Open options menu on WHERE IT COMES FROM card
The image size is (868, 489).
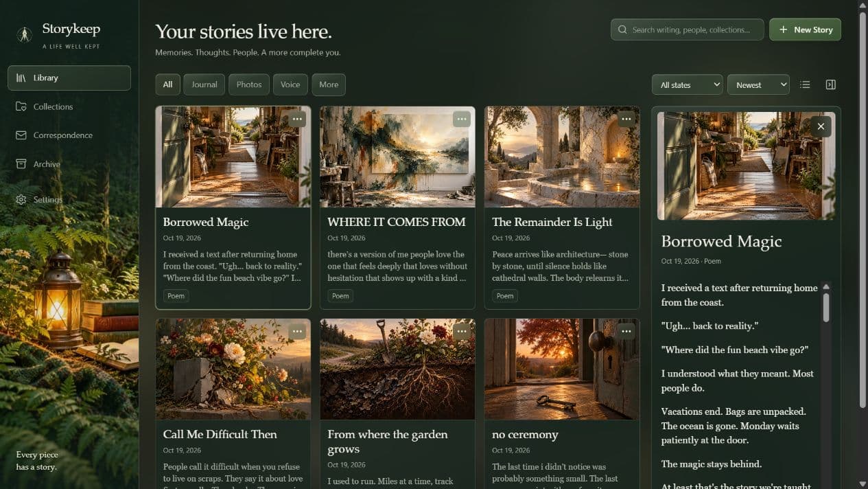pos(461,120)
